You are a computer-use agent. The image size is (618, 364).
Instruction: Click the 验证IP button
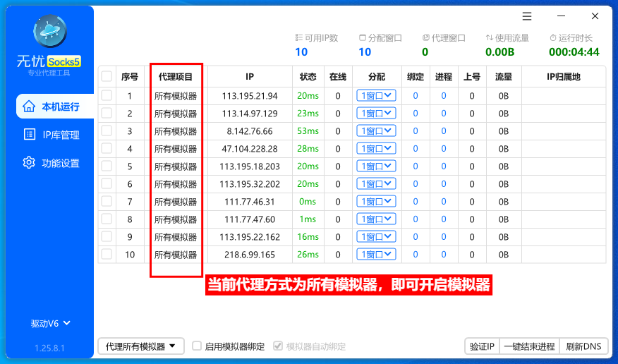(x=482, y=346)
